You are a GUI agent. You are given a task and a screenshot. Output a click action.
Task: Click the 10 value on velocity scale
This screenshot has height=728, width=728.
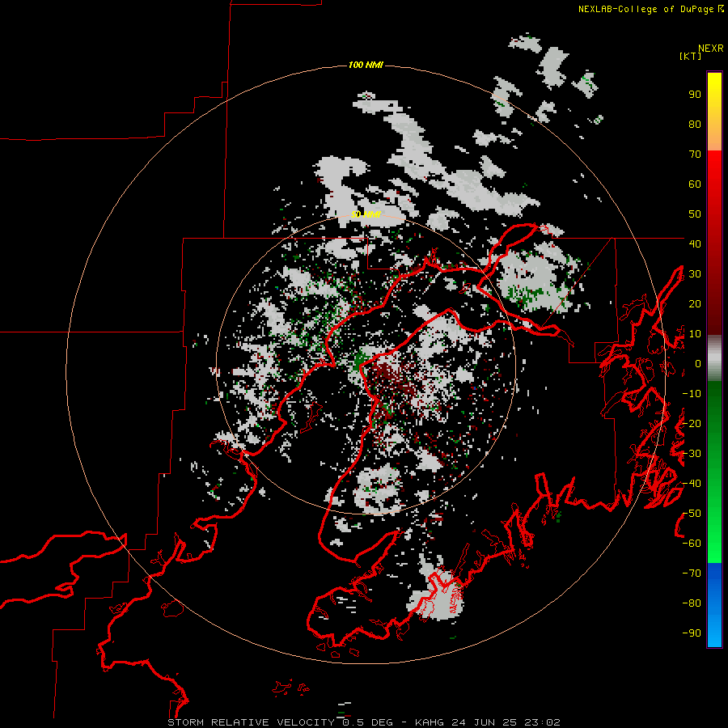click(x=695, y=334)
